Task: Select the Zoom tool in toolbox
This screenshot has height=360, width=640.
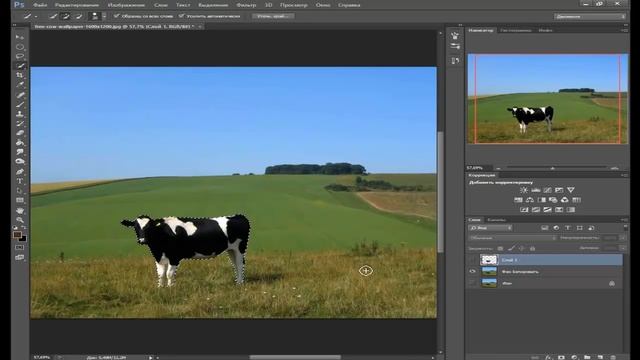Action: click(20, 220)
